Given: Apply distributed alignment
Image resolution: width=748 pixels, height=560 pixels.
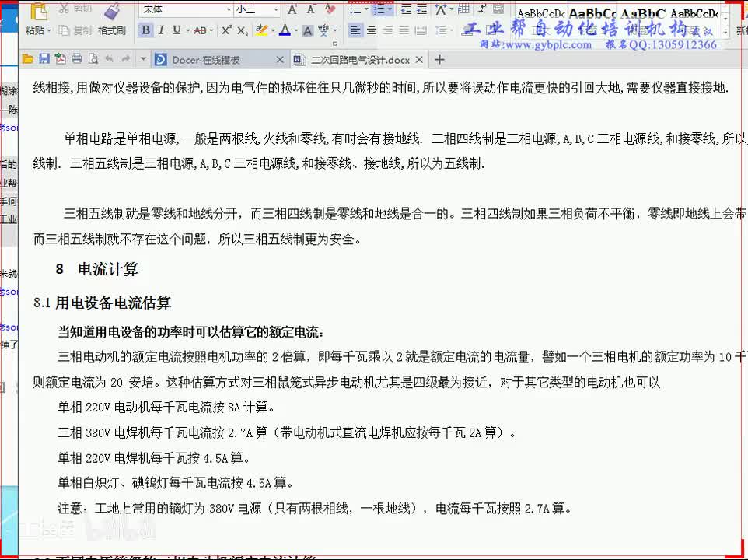Looking at the screenshot, I should click(x=421, y=30).
